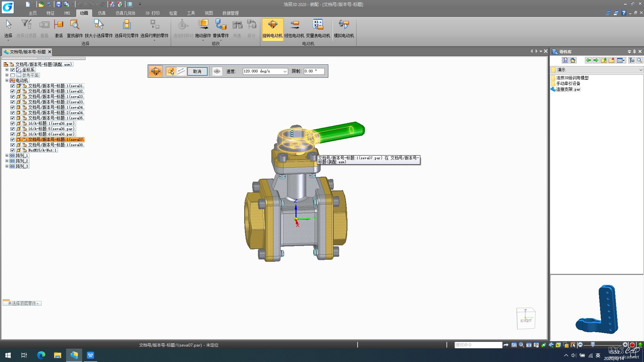This screenshot has height=362, width=644.
Task: Expand the 坐标系 tree node
Action: [7, 70]
